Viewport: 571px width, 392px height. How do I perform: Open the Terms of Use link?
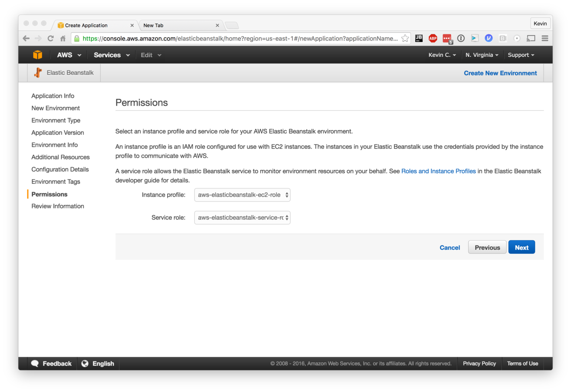(x=522, y=363)
